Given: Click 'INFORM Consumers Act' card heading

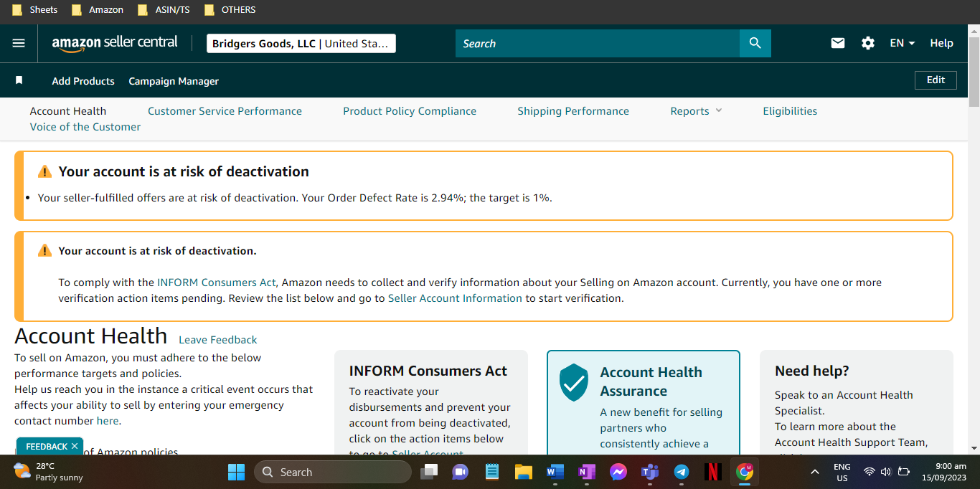Looking at the screenshot, I should (428, 371).
